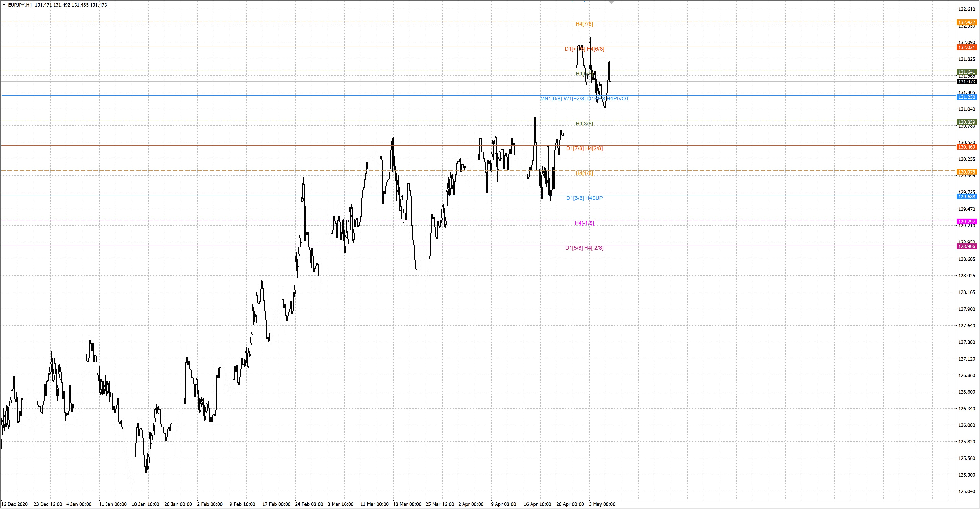Viewport: 980px width, 509px height.
Task: Click the magenta 129.297 price tag
Action: tap(966, 222)
